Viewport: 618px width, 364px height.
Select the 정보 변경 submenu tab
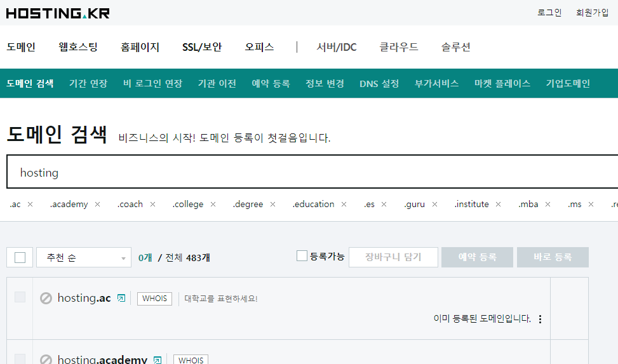[325, 84]
